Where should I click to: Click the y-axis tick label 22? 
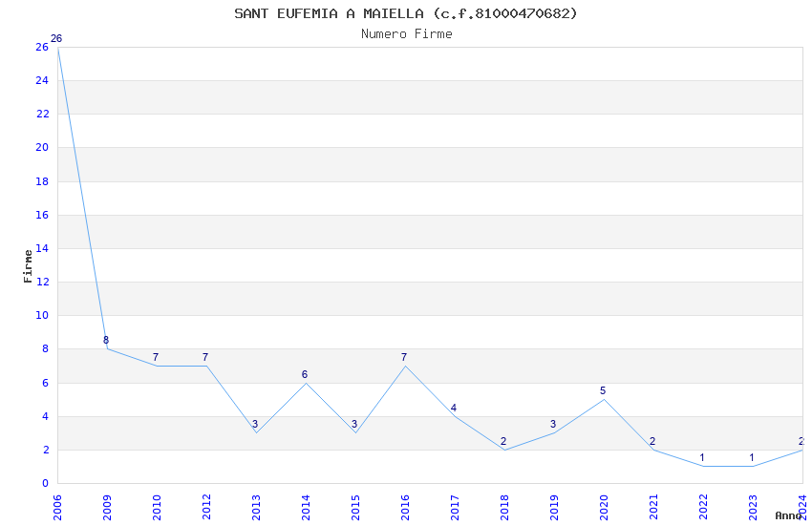42,114
